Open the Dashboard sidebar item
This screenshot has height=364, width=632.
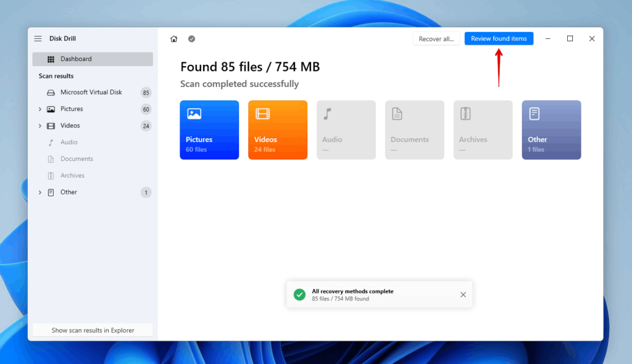(93, 59)
